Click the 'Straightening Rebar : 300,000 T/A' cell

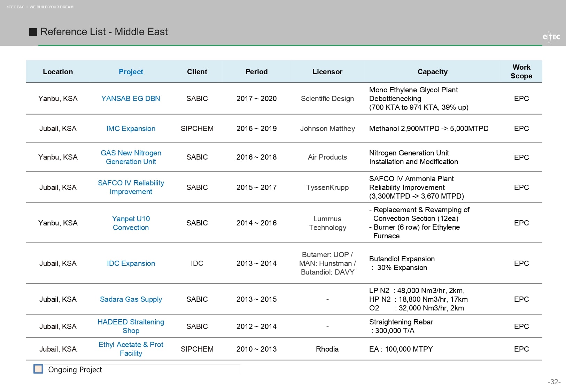click(x=401, y=326)
